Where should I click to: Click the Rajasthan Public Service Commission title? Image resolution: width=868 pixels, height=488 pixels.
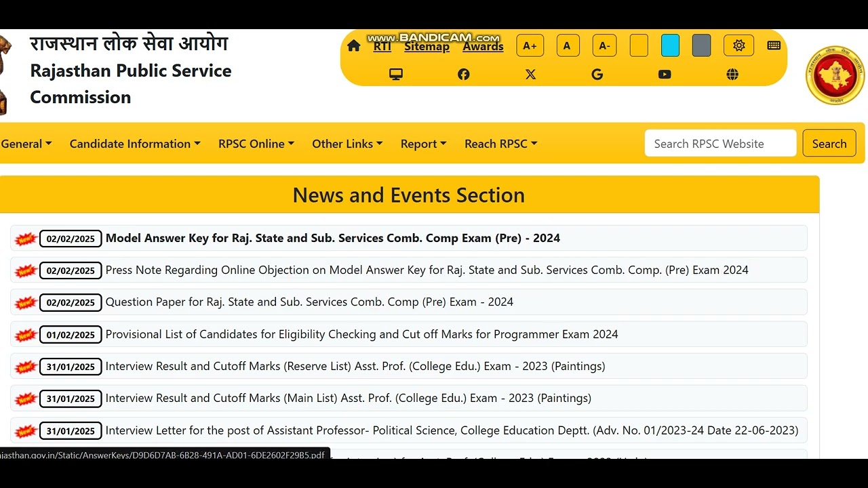click(x=131, y=84)
